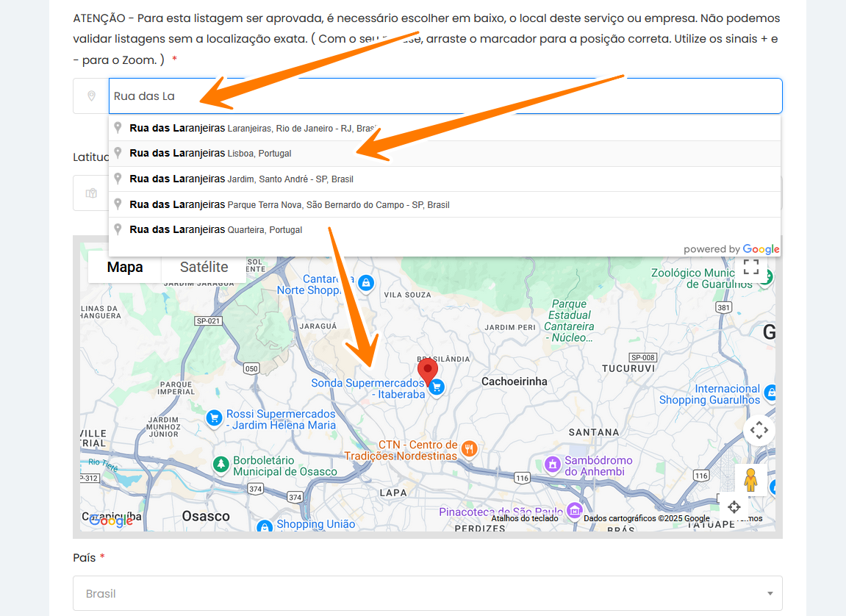Select Rua das Laranjeiras, Rio de Janeiro suggestion
846x616 pixels.
(445, 129)
